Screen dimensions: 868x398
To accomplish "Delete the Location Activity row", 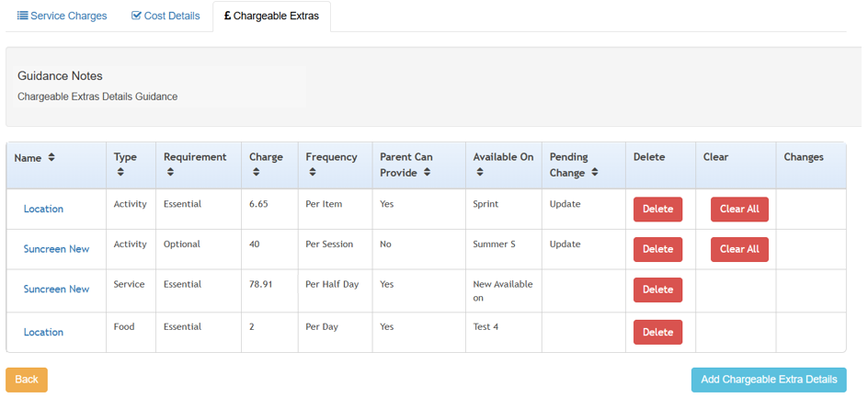I will click(x=657, y=209).
